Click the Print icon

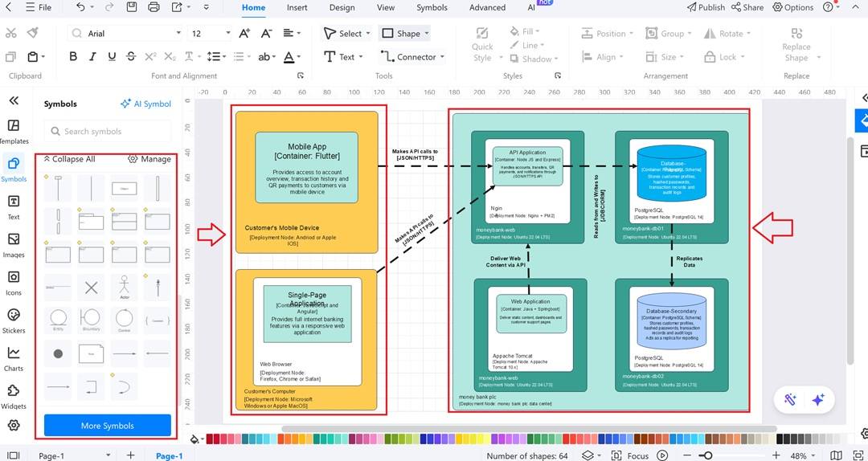tap(154, 7)
